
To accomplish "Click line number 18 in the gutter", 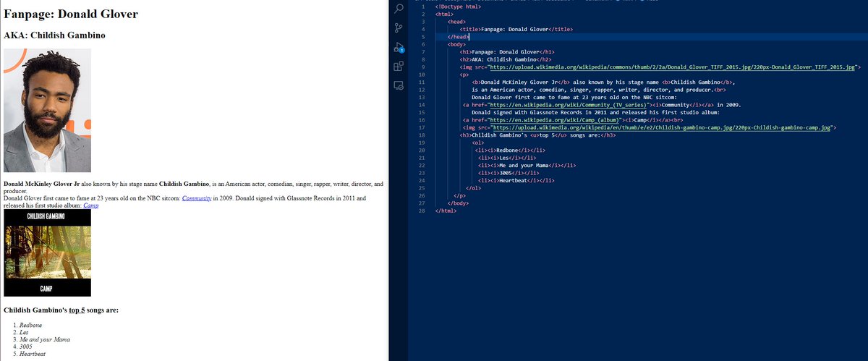I will pos(421,135).
